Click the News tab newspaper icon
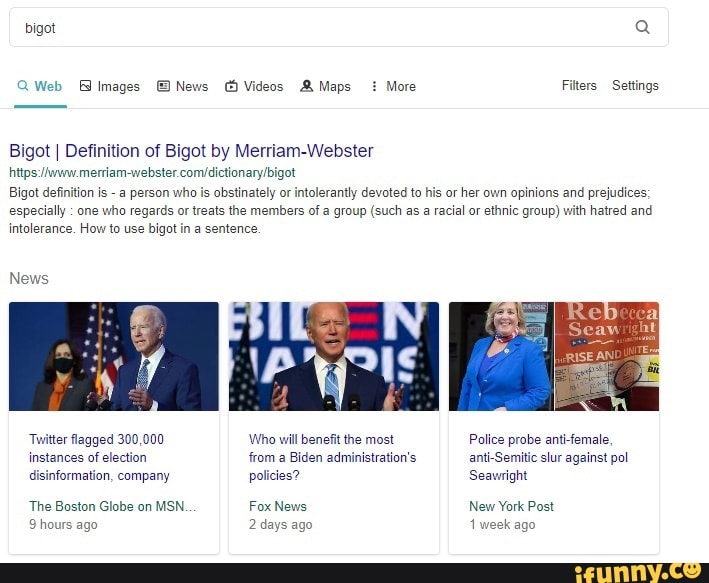Screen dimensions: 709x583 tap(163, 86)
